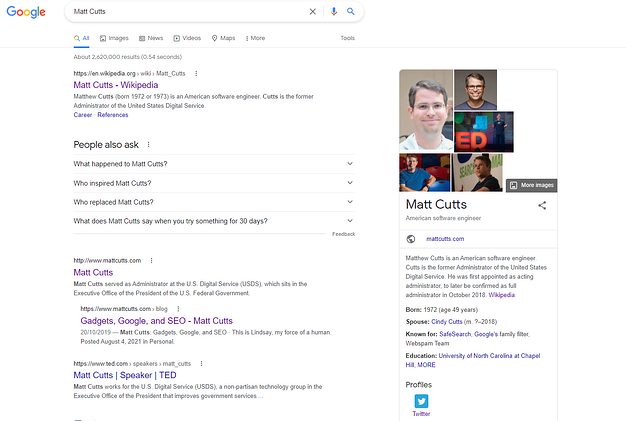626x421 pixels.
Task: Share the Matt Cutts knowledge panel
Action: tap(542, 206)
